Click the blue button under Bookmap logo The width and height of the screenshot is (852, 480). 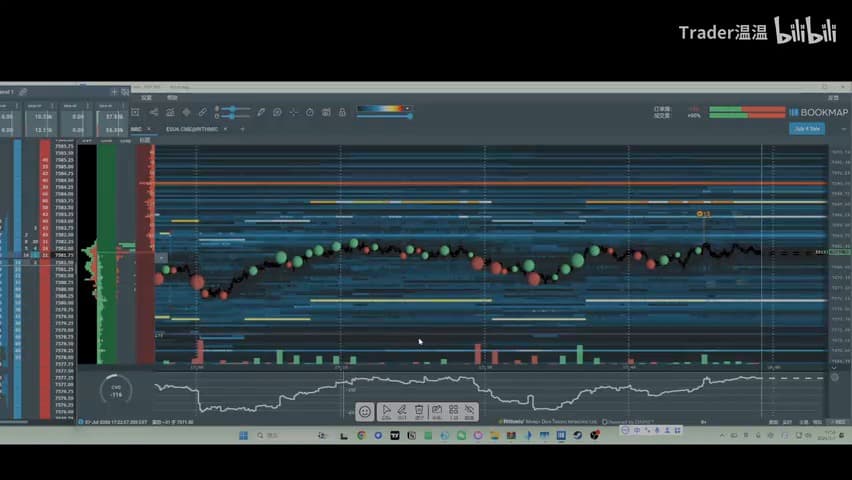(x=807, y=129)
